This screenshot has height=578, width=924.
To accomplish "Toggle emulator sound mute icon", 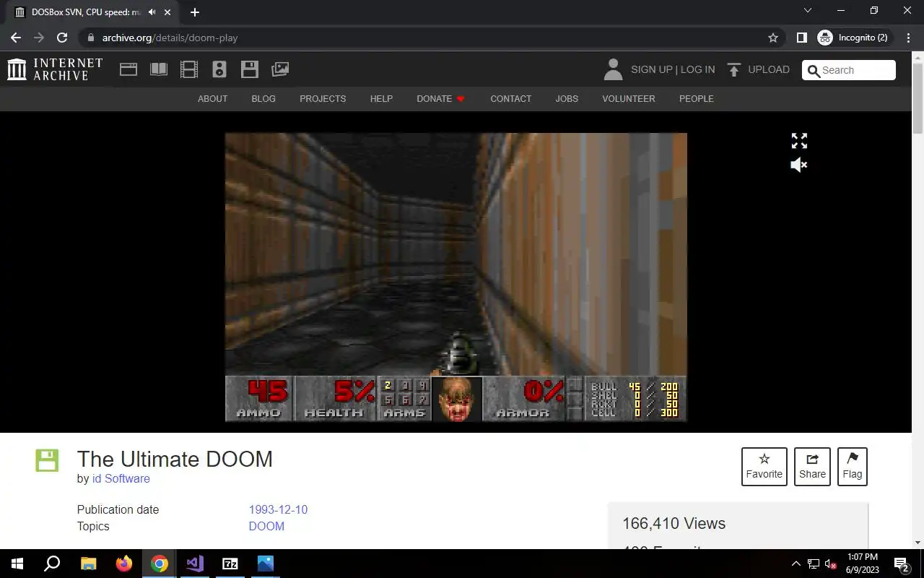I will pos(799,165).
